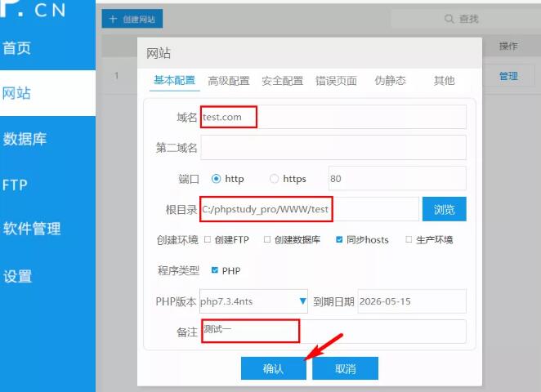Viewport: 541px width, 392px height.
Task: Switch to 基本配置 tab
Action: [175, 81]
